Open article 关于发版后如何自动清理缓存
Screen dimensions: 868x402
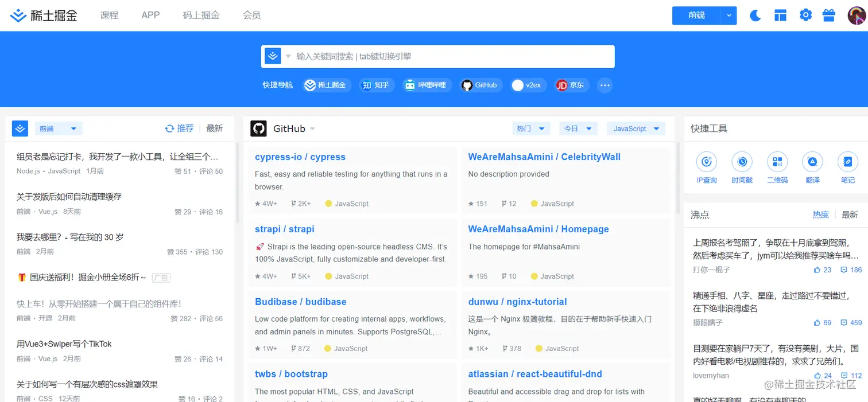tap(69, 196)
